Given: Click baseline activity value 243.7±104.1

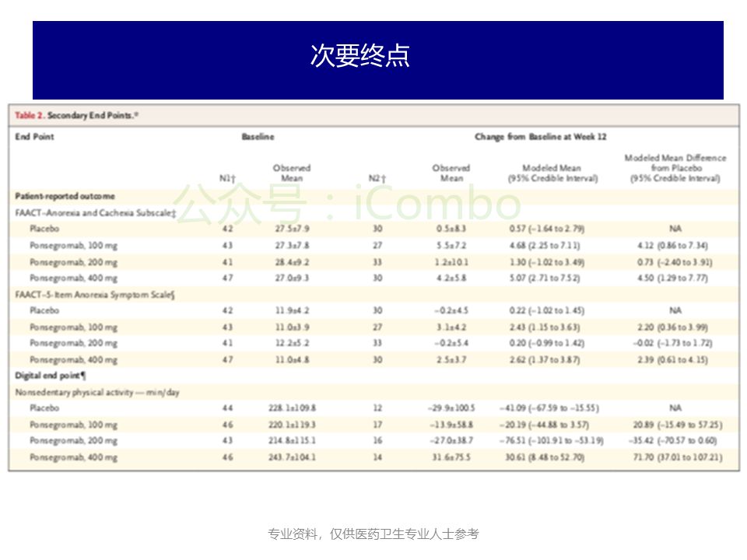Looking at the screenshot, I should click(292, 457).
